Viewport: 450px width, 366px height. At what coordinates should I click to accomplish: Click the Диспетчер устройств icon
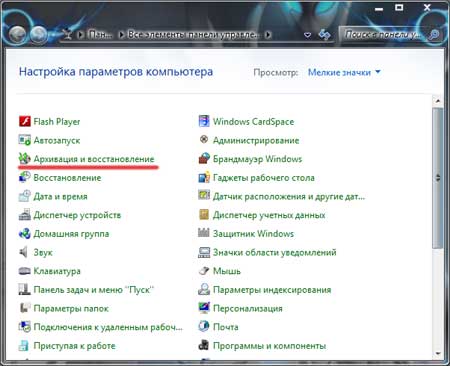click(25, 215)
